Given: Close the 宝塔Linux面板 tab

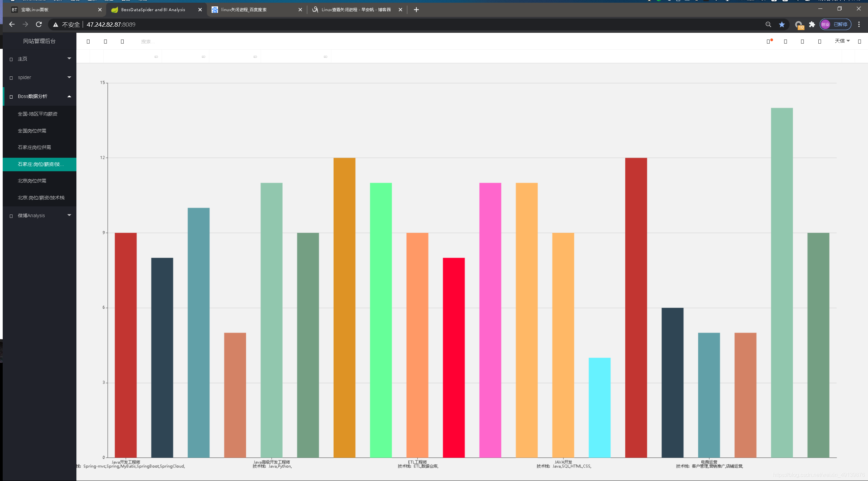Looking at the screenshot, I should [x=100, y=10].
